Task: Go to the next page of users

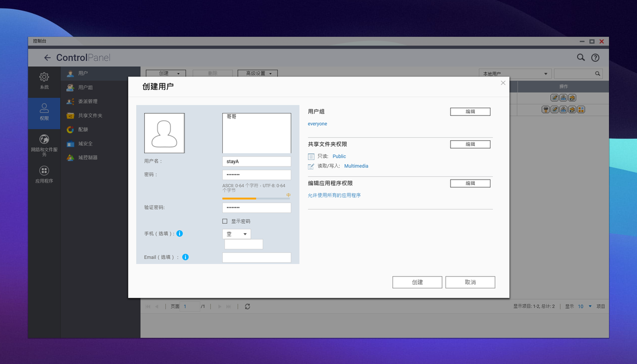Action: point(220,307)
